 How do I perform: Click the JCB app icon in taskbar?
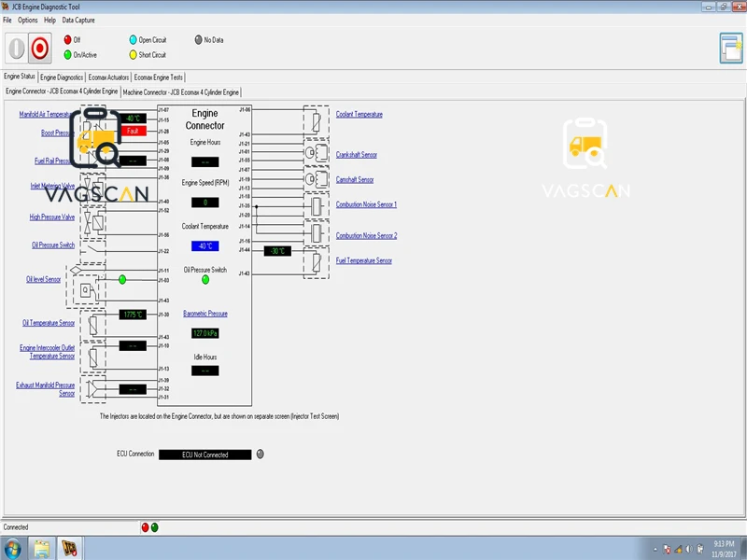click(x=69, y=548)
